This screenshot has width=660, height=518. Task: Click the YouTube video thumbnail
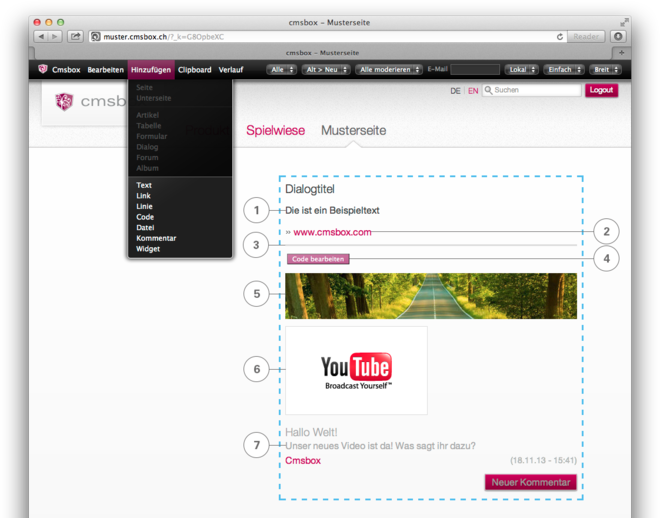click(x=356, y=370)
